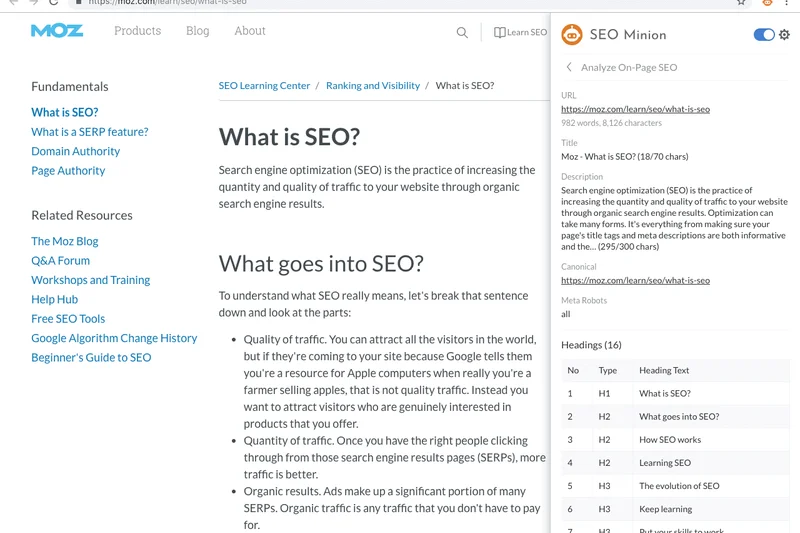
Task: Click "982 words, 8,126 characters" text
Action: (611, 123)
